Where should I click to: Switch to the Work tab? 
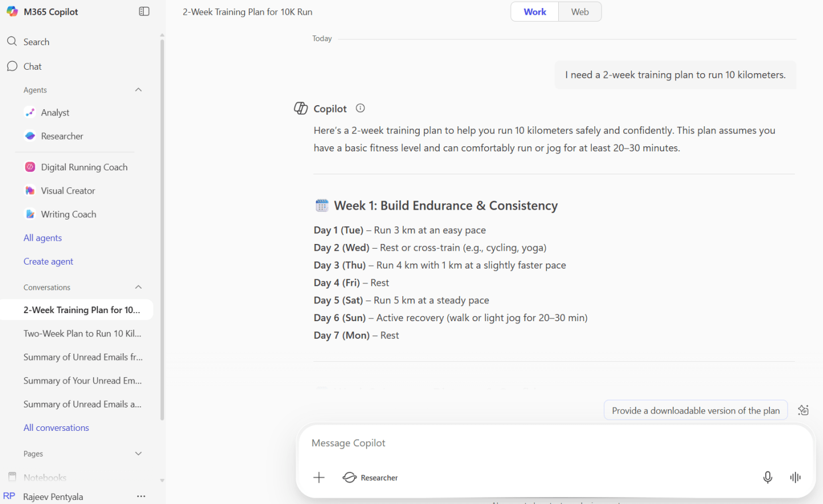click(x=534, y=11)
